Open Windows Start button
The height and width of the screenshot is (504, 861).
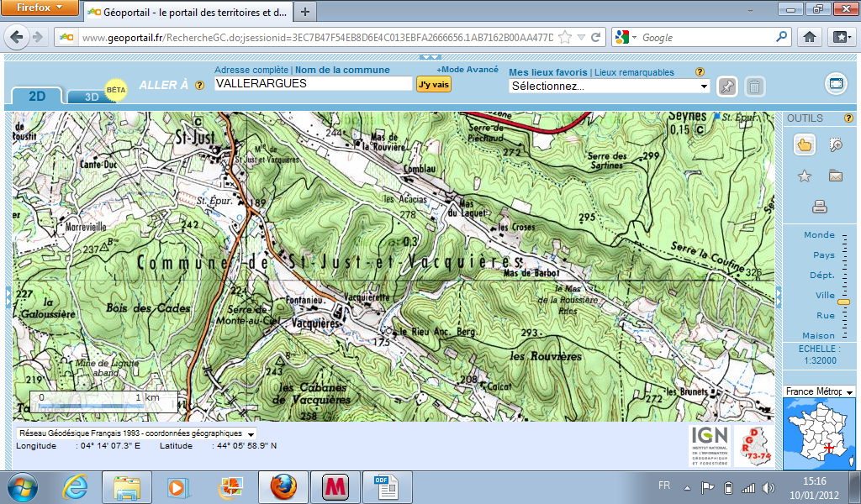[x=23, y=487]
